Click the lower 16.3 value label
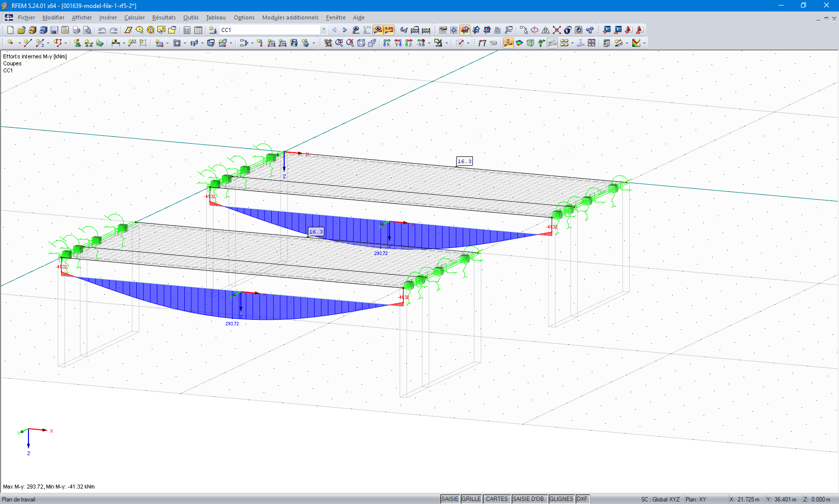 316,232
